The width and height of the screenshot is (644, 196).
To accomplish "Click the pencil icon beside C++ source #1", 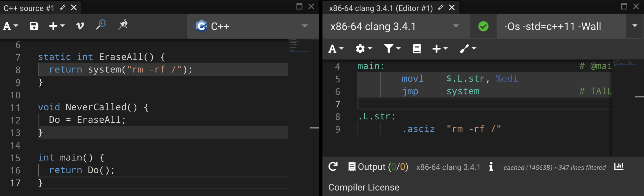I will (63, 8).
